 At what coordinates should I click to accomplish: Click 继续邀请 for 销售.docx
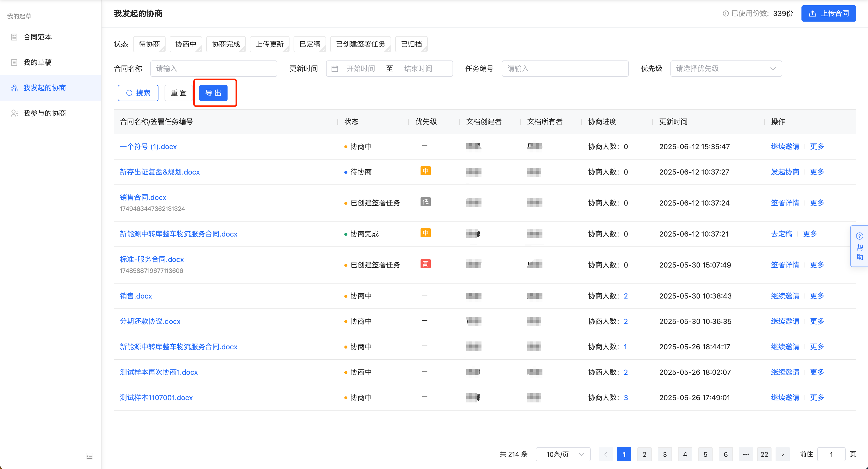click(785, 296)
